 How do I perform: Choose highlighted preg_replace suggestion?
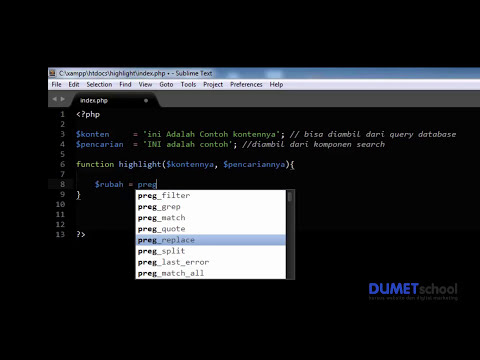[x=211, y=240]
